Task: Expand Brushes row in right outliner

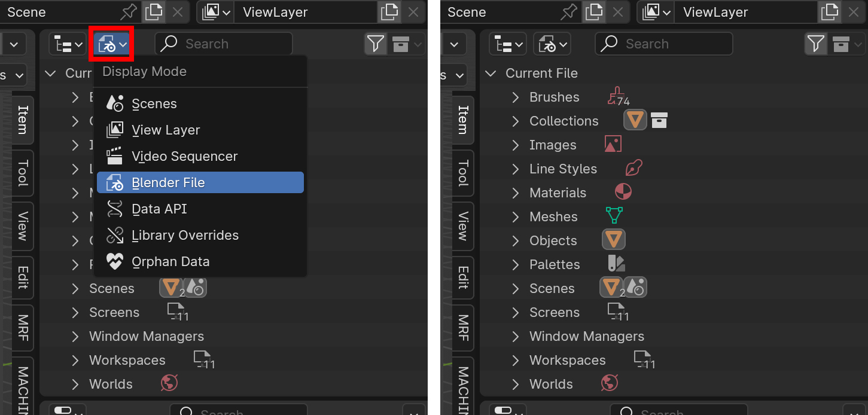Action: point(516,97)
